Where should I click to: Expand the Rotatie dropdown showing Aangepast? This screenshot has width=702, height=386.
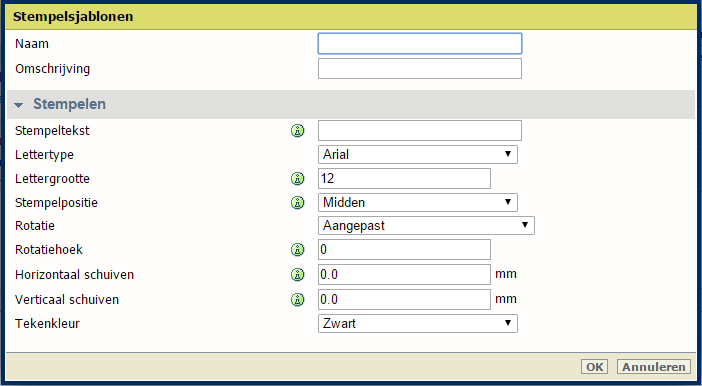click(426, 226)
